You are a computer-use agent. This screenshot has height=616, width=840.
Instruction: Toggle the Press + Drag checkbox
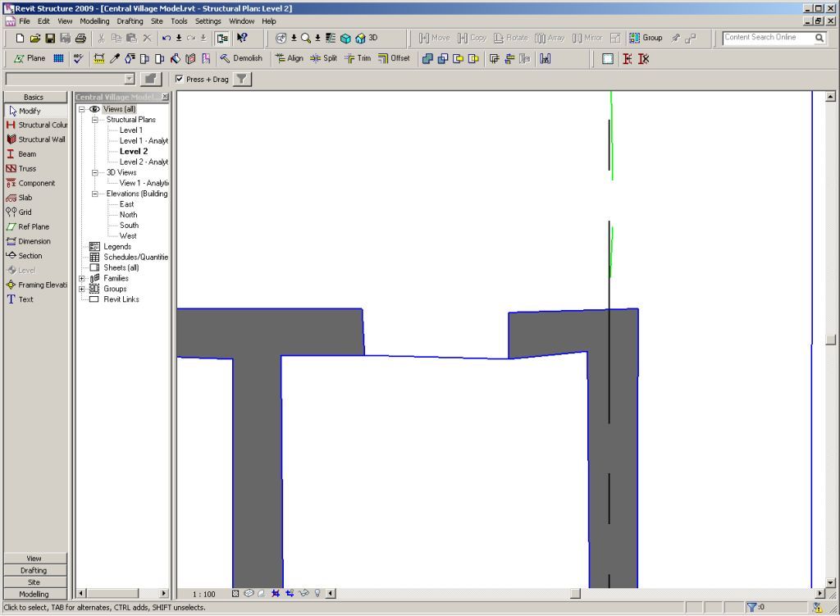click(x=180, y=80)
